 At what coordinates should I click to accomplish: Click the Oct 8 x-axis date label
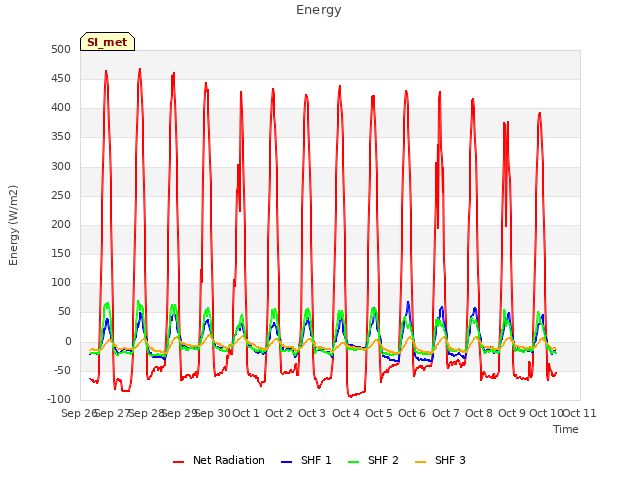pos(479,413)
